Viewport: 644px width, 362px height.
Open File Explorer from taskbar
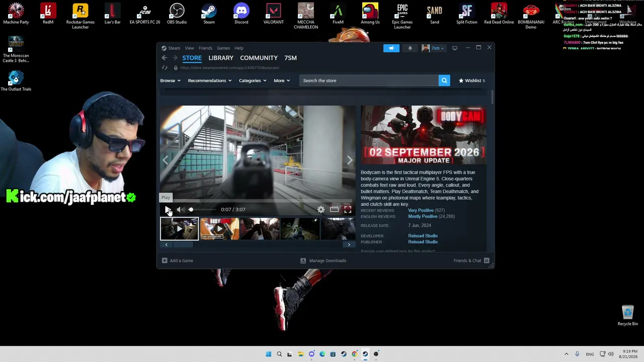[x=300, y=354]
